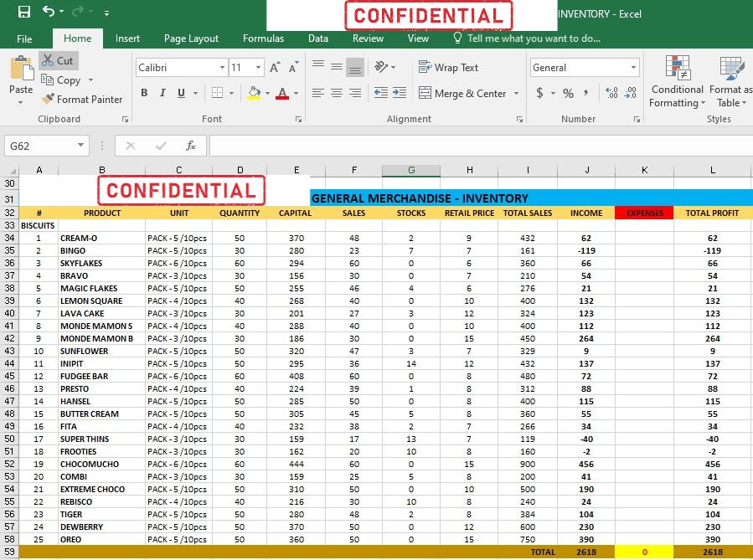
Task: Click the Percent Style icon
Action: (568, 93)
